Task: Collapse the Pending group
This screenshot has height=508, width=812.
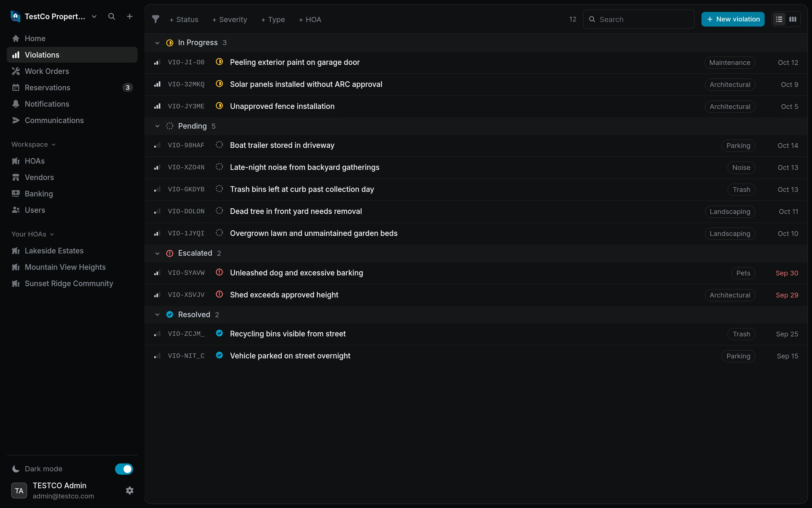Action: (157, 126)
